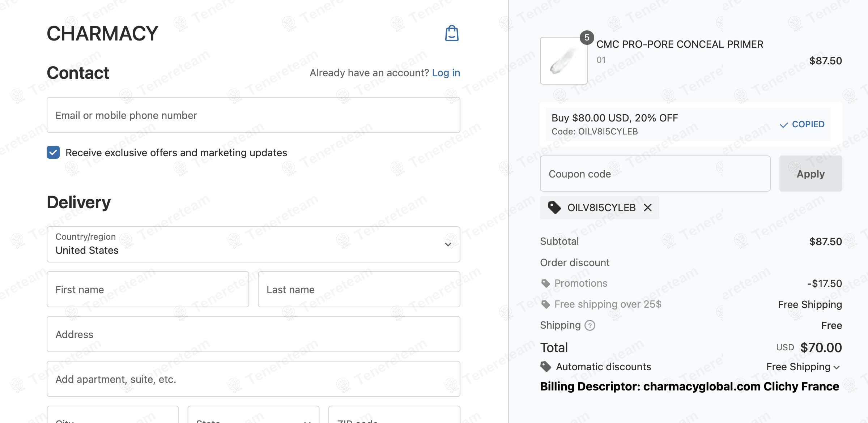Click product name CMC PRO-PORE CONCEAL PRIMER

click(680, 44)
